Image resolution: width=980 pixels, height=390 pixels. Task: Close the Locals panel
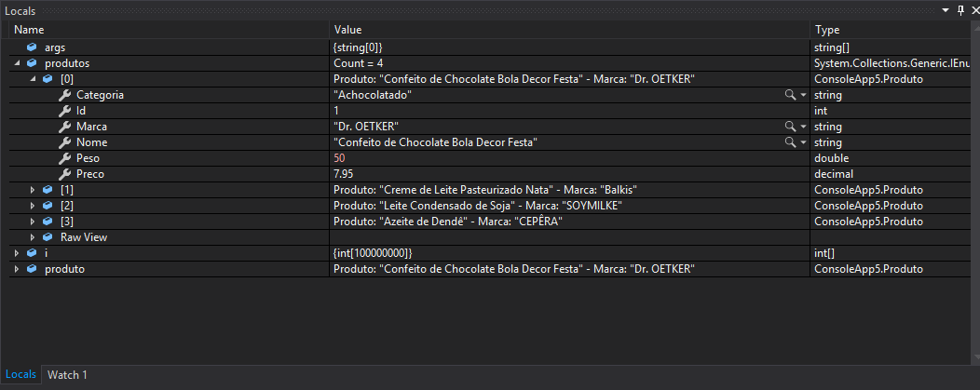pos(973,10)
